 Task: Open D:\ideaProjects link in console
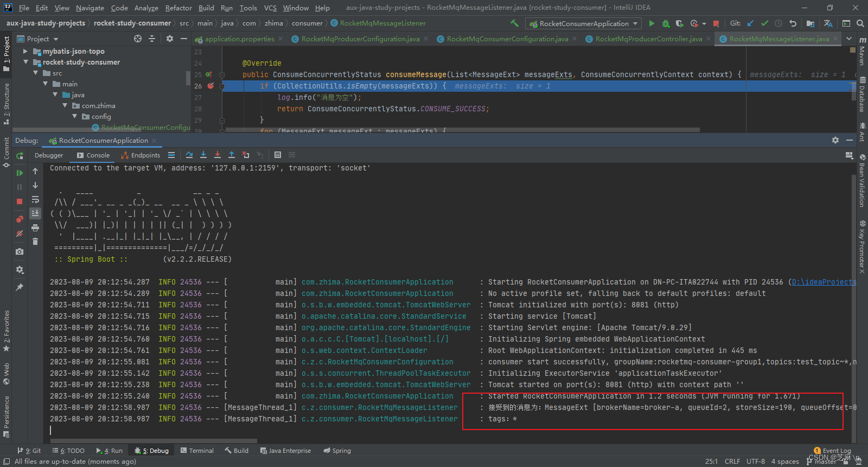pos(824,282)
